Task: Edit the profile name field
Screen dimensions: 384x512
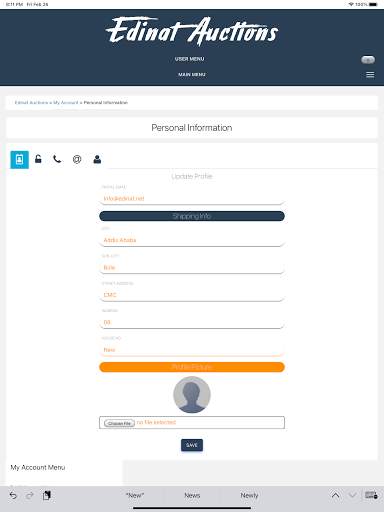Action: [192, 198]
